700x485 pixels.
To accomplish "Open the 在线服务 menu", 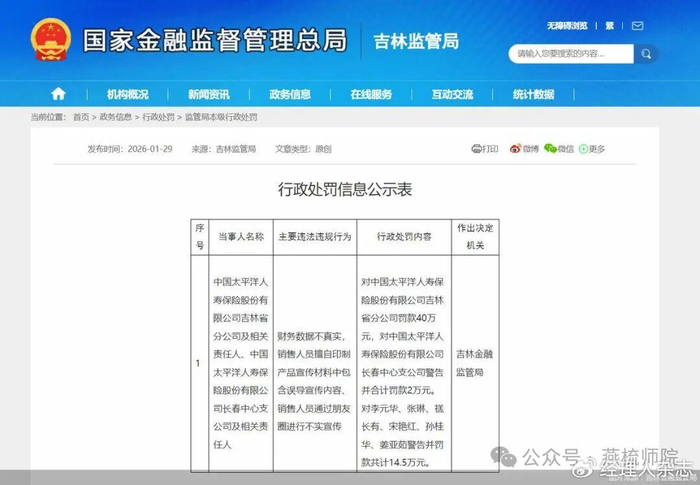I will pos(371,94).
